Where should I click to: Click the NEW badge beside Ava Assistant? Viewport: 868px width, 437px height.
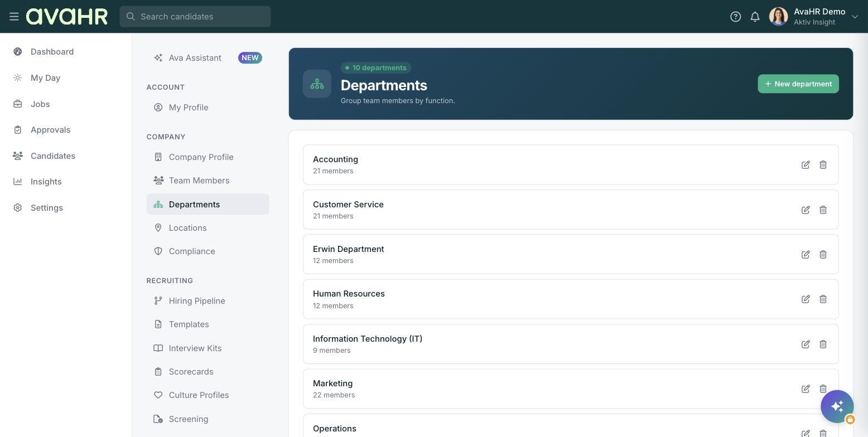(x=250, y=58)
